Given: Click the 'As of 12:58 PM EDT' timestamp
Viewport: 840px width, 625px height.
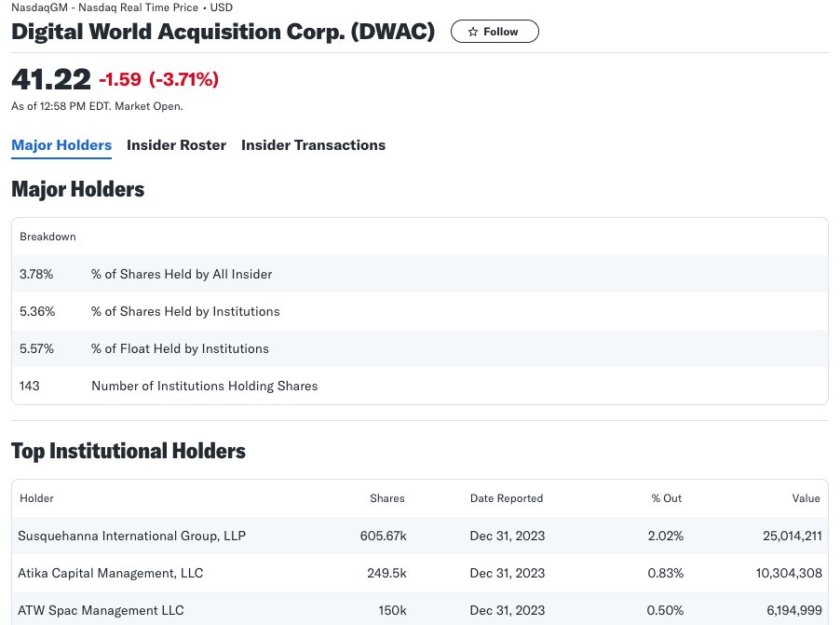Looking at the screenshot, I should [97, 106].
